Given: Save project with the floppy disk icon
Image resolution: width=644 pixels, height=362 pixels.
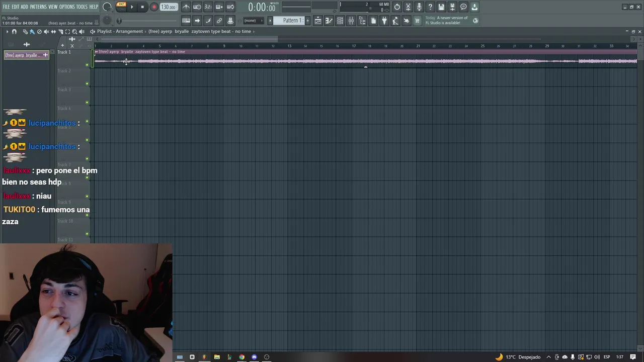Looking at the screenshot, I should pyautogui.click(x=441, y=7).
